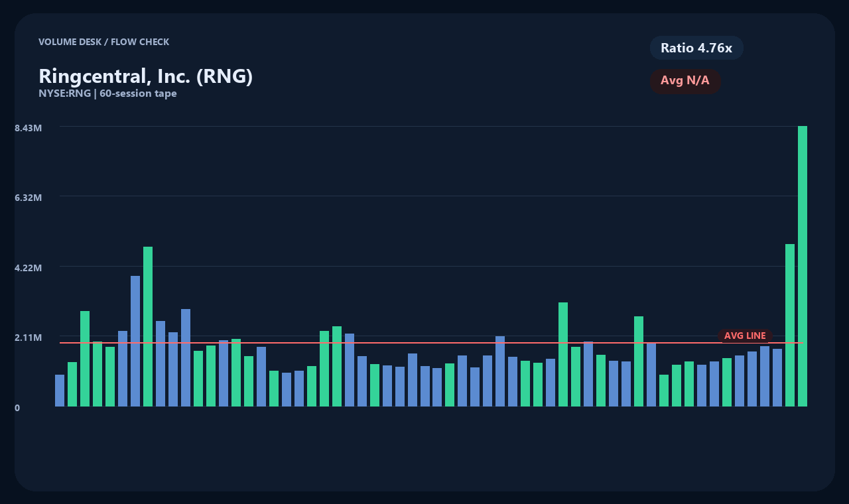Select the Ringcentral, Inc. (RNG) title

click(146, 76)
